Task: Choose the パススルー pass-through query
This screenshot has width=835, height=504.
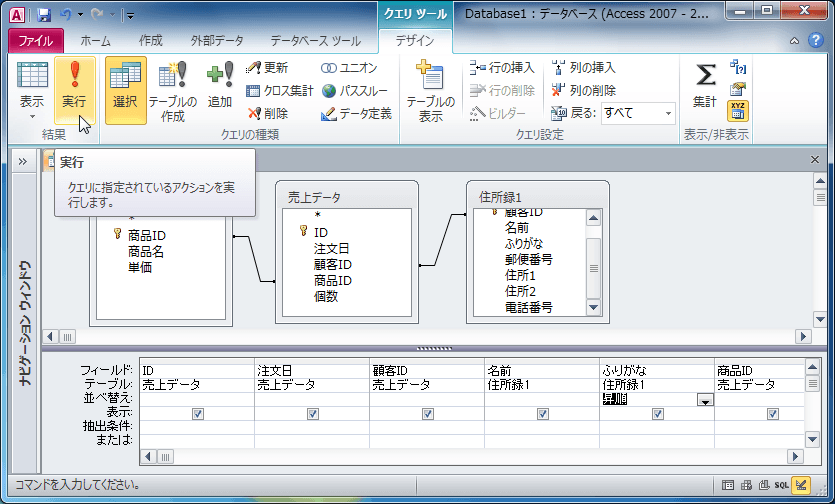Action: click(355, 91)
